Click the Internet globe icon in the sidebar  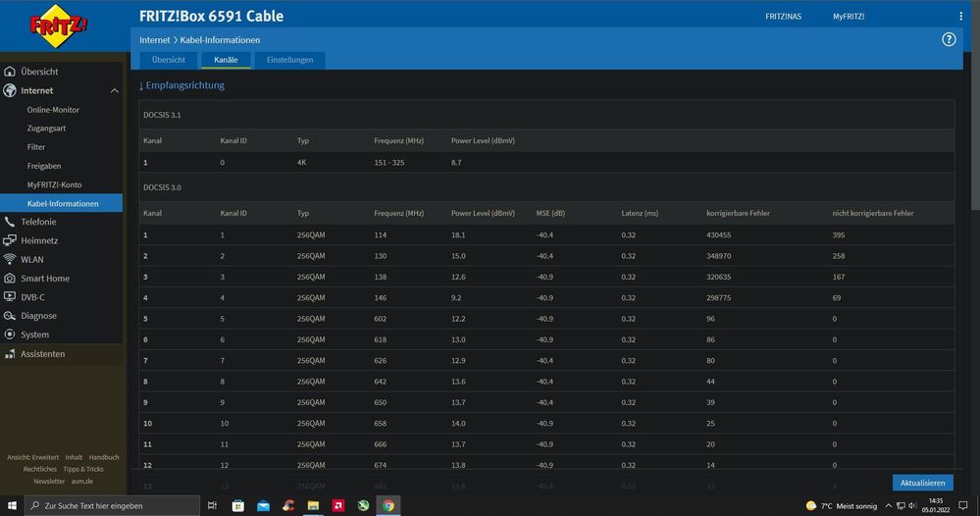10,90
